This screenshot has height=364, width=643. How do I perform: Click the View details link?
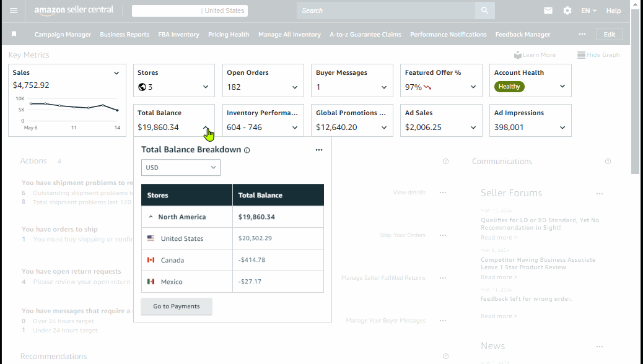(x=409, y=193)
